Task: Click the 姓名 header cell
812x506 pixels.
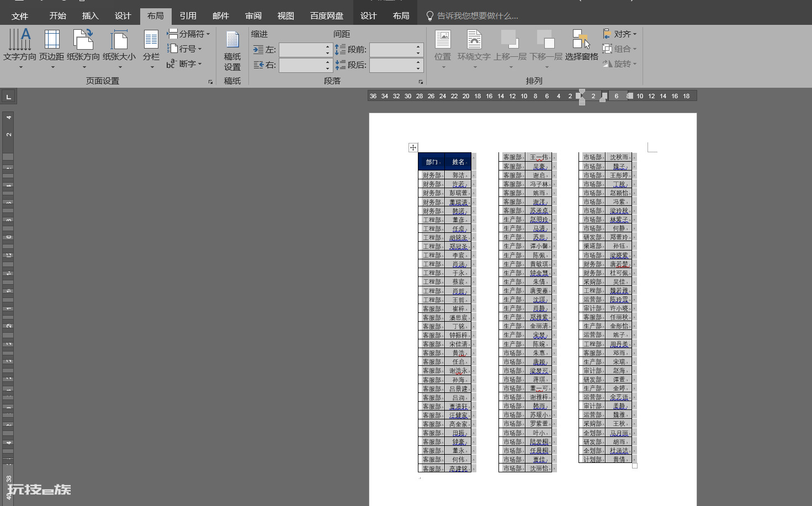Action: tap(458, 162)
